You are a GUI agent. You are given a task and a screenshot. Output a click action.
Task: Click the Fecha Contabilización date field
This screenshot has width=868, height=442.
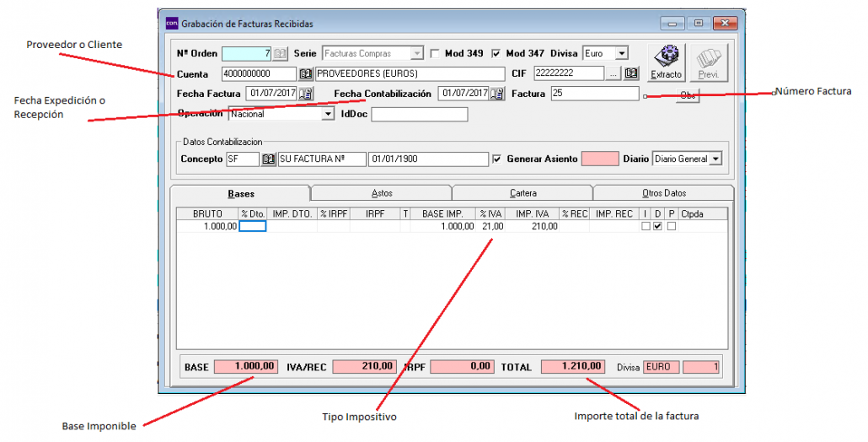pyautogui.click(x=463, y=94)
